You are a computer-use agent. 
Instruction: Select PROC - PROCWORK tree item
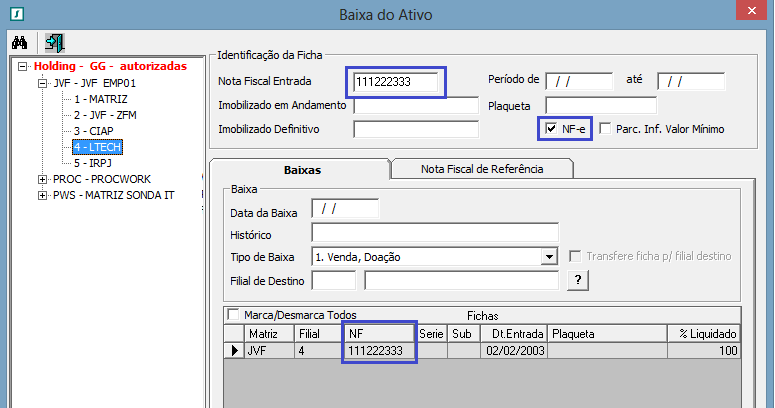(102, 179)
